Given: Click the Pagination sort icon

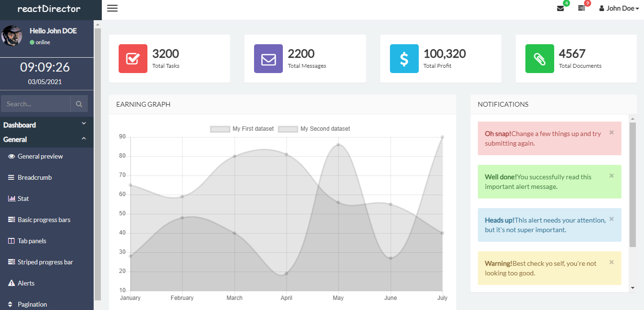Looking at the screenshot, I should [x=11, y=304].
